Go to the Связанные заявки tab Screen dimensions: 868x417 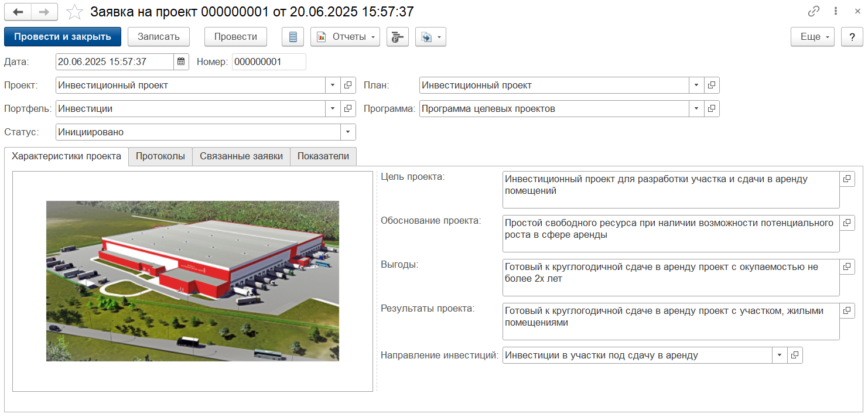coord(241,156)
